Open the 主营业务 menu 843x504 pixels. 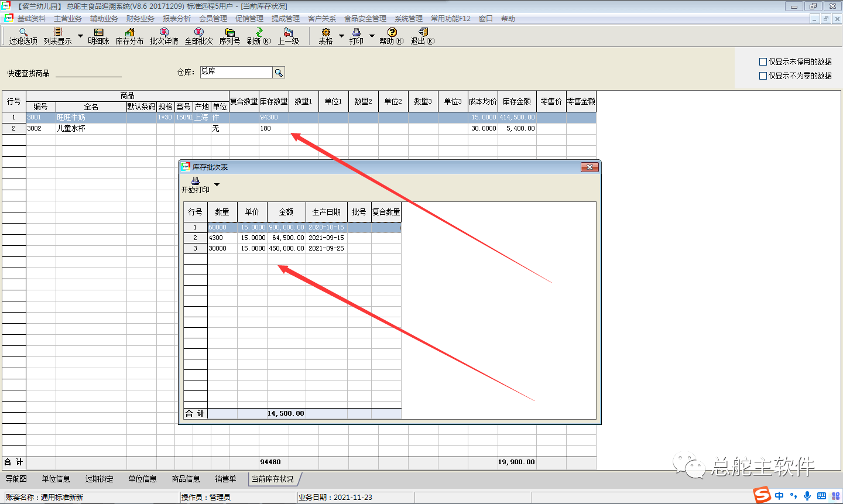pos(68,19)
